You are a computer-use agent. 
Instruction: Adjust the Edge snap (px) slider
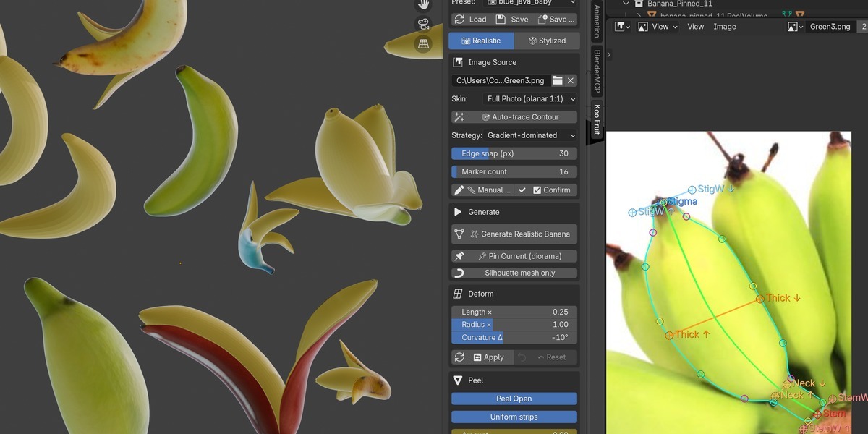coord(514,153)
